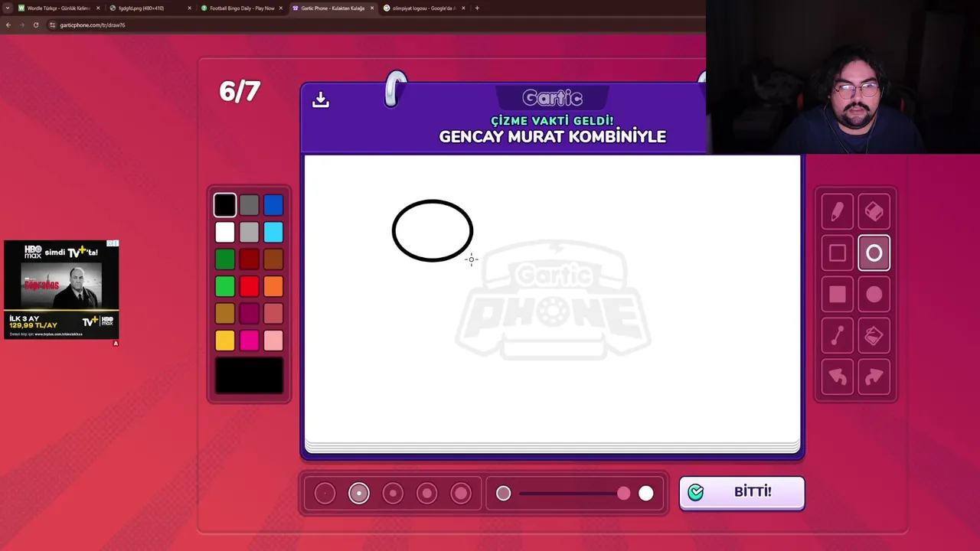
Task: Pick the light pink color swatch
Action: pyautogui.click(x=273, y=341)
